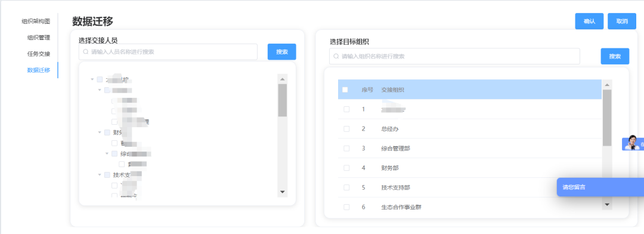This screenshot has height=234, width=644.
Task: Click the 选择目标组织 panel heading
Action: point(349,42)
